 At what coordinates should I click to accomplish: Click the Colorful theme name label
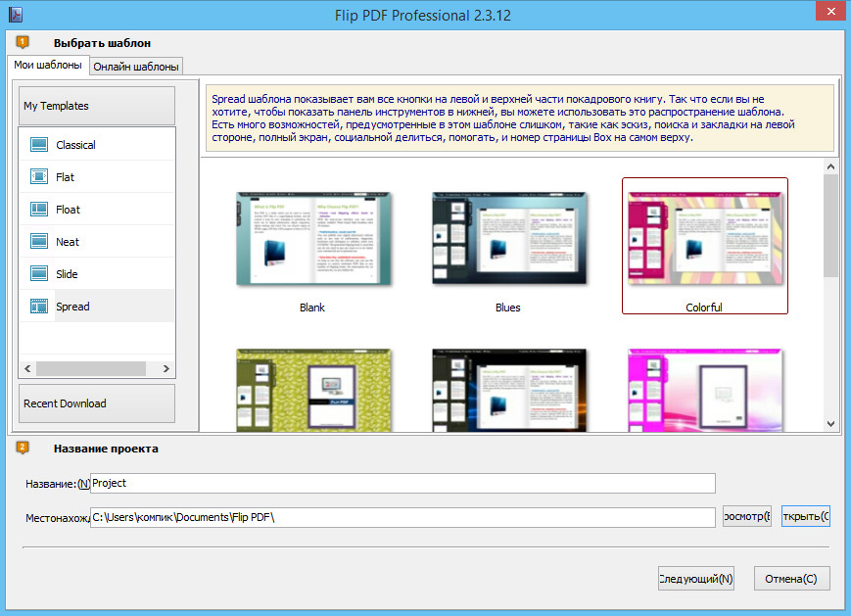click(x=704, y=308)
